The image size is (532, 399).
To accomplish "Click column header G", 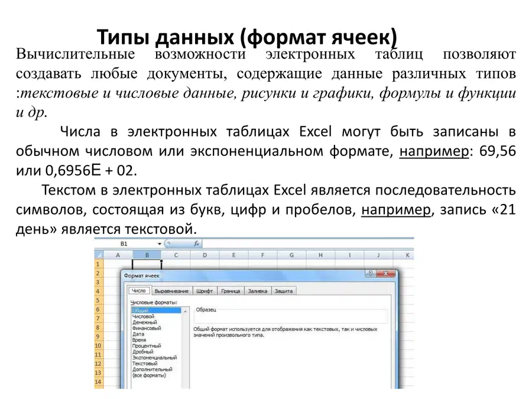I will click(x=291, y=255).
